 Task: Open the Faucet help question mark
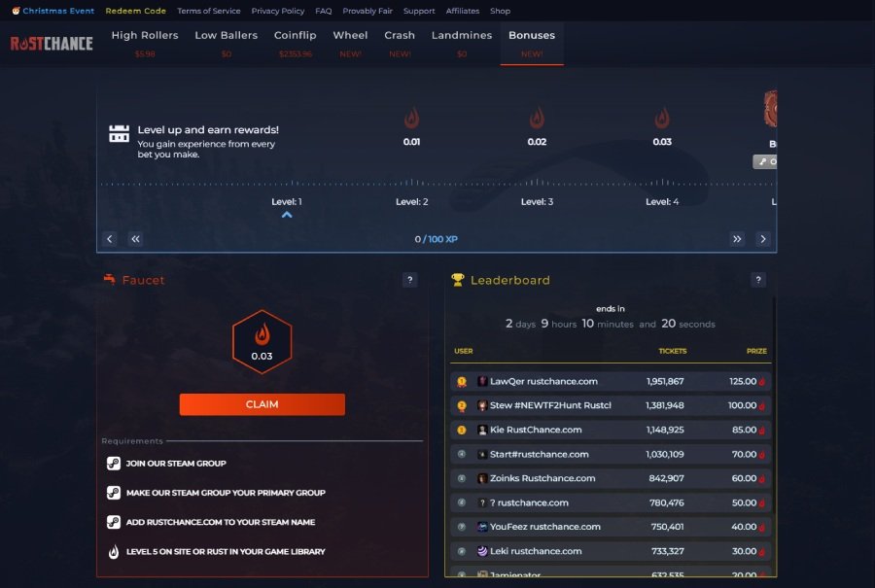409,280
